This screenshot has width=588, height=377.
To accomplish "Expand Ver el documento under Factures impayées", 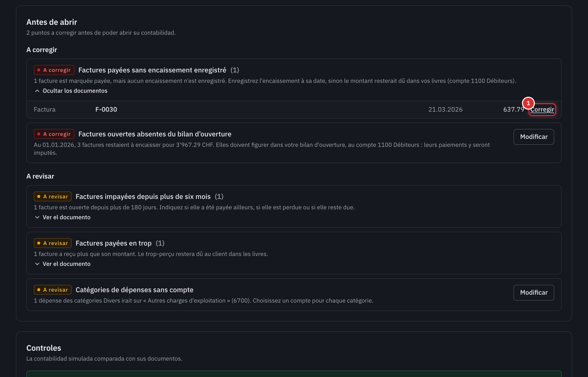I will click(63, 217).
